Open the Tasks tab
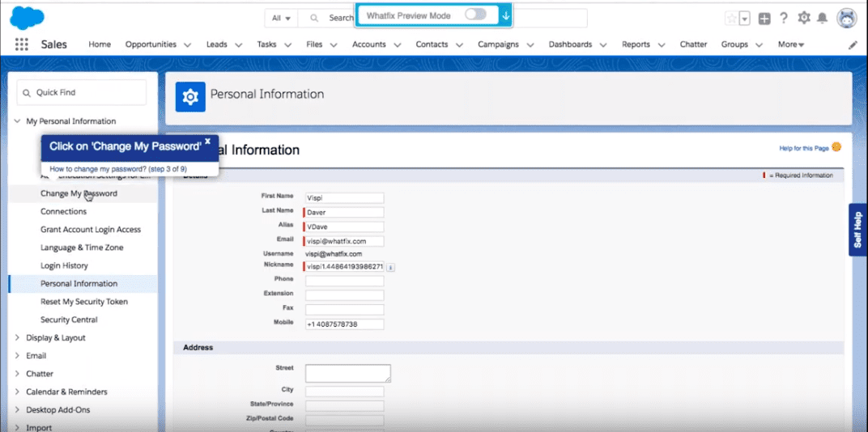The height and width of the screenshot is (432, 868). tap(267, 44)
